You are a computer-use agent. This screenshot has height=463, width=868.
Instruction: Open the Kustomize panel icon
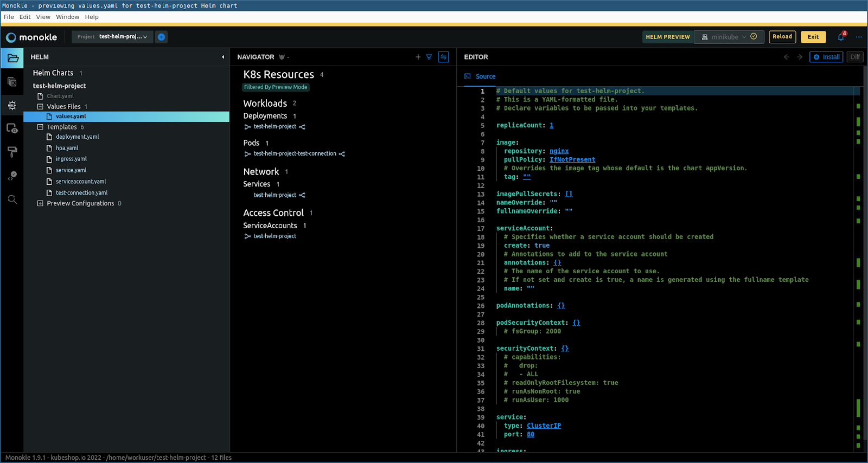coord(12,82)
